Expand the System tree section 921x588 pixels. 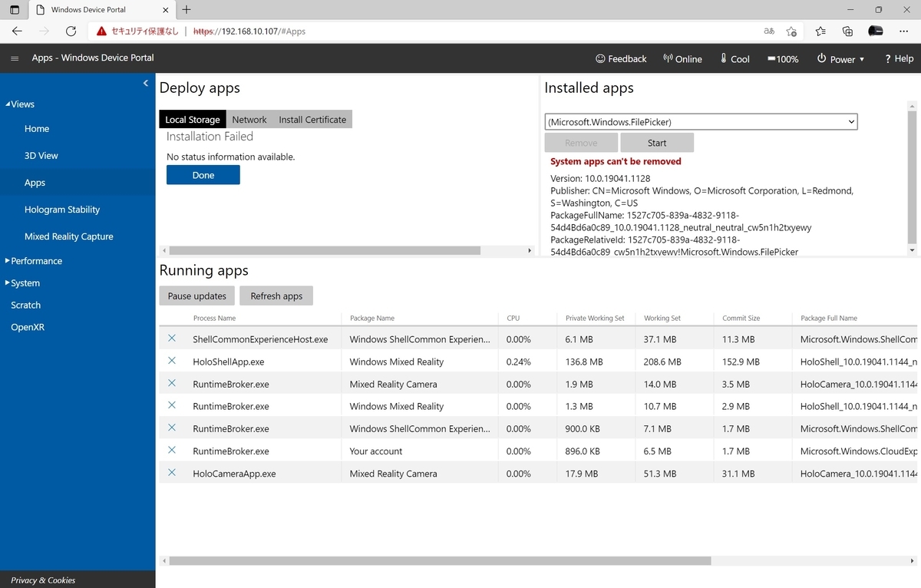click(x=8, y=282)
